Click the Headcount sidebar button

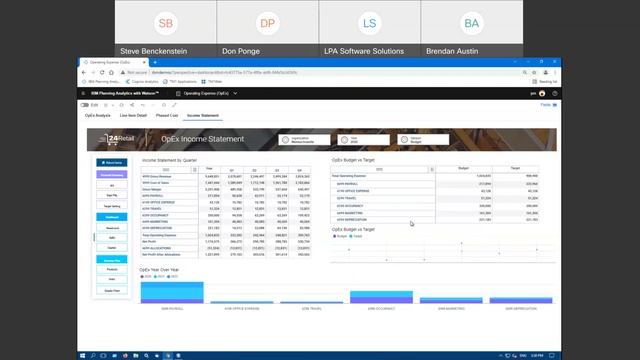[111, 228]
